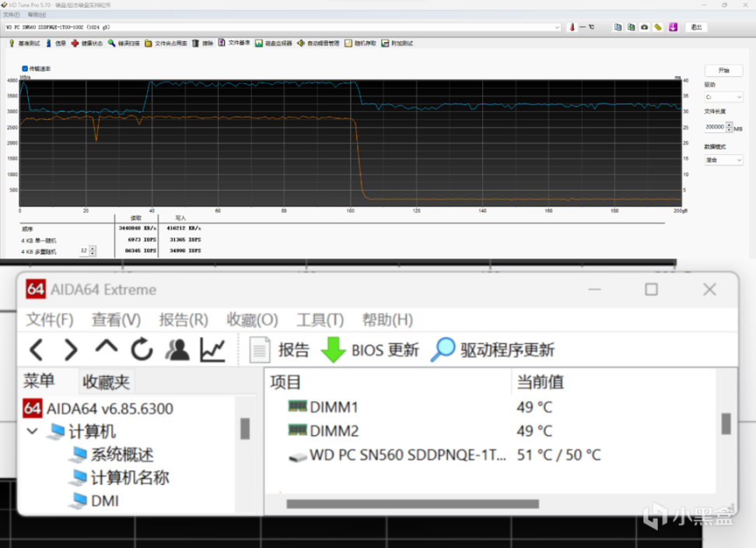Click the queue depth 32 stepper field

point(84,251)
